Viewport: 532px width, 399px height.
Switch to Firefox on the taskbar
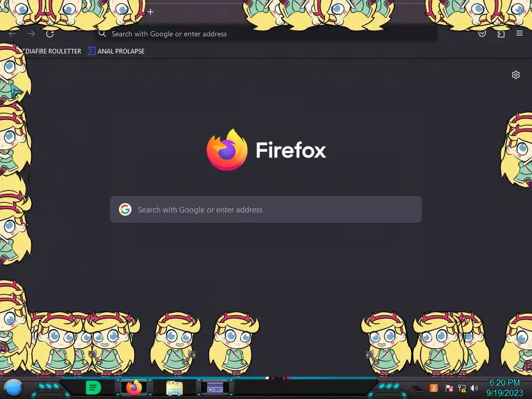point(134,388)
